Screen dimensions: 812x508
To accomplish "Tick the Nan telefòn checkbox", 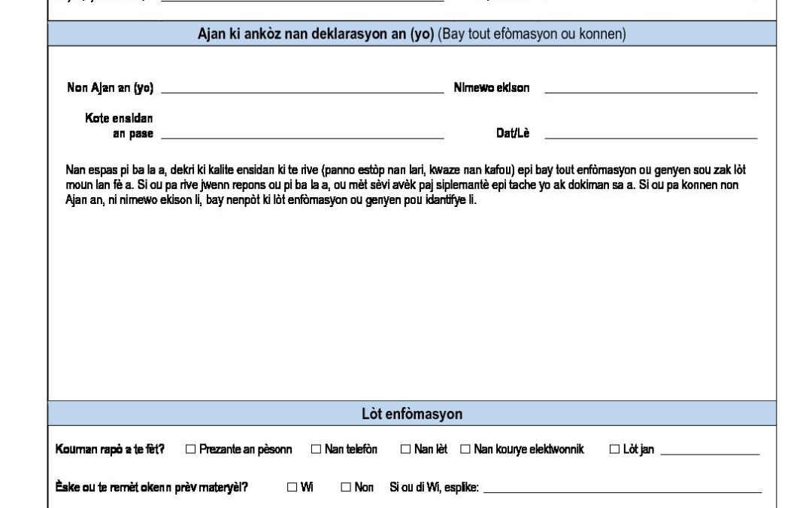I will point(316,449).
